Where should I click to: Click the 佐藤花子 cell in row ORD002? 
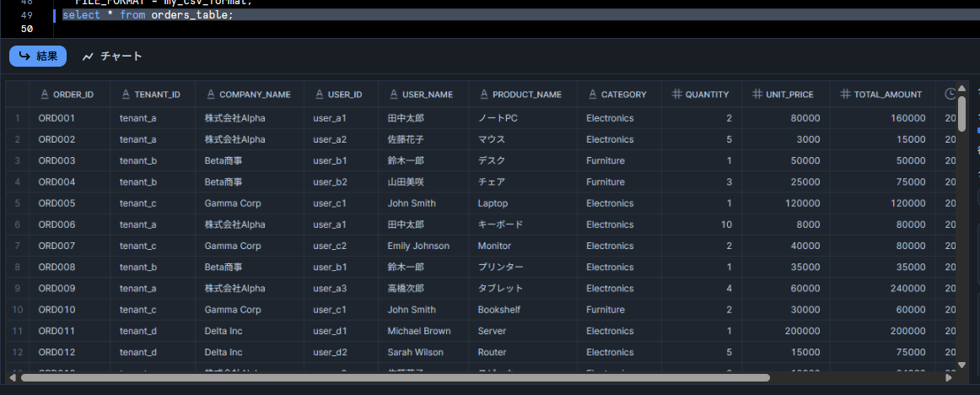click(423, 139)
